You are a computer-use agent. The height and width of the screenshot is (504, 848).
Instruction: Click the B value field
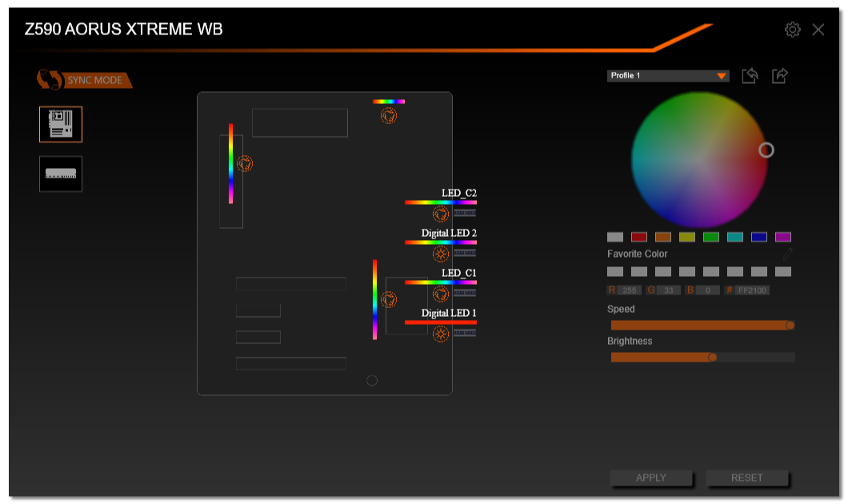[x=707, y=290]
